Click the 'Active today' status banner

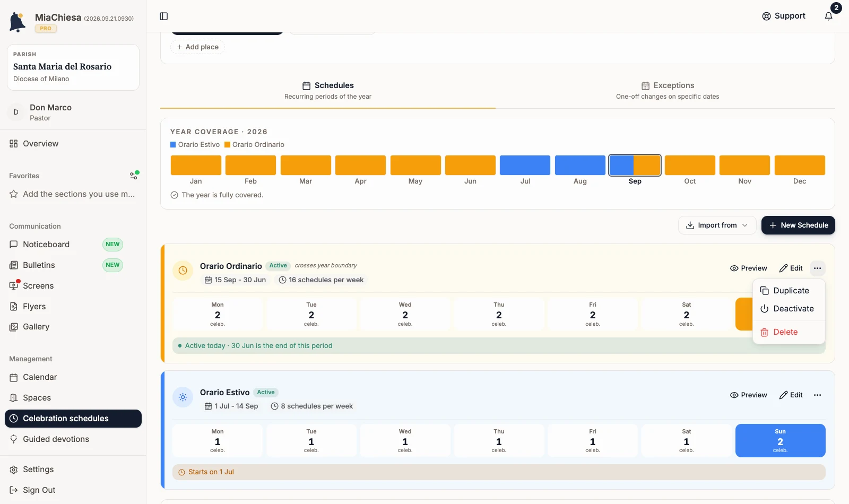tap(499, 346)
